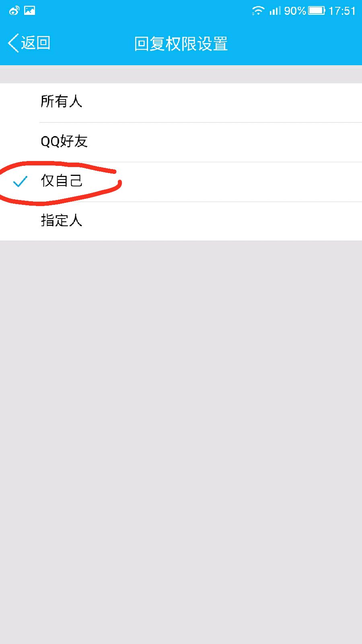
Task: Select the 仅自己 reply permission
Action: 181,182
